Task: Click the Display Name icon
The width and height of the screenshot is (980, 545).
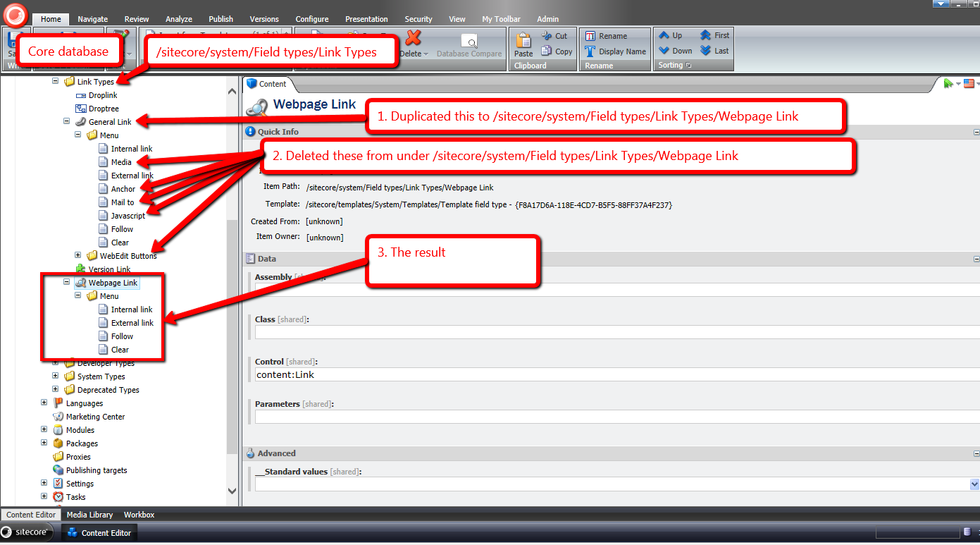Action: [590, 51]
